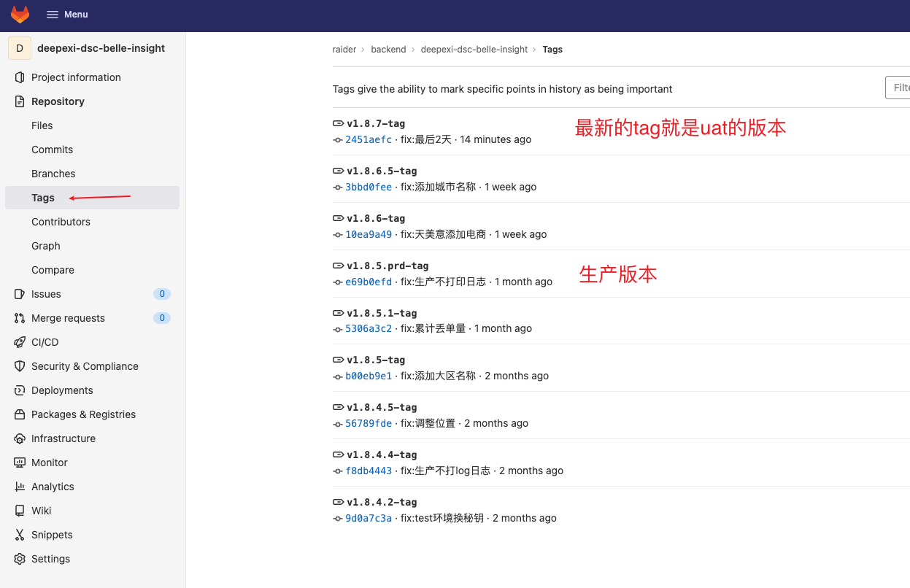Image resolution: width=910 pixels, height=588 pixels.
Task: Open commit link 2451aefc
Action: 369,139
